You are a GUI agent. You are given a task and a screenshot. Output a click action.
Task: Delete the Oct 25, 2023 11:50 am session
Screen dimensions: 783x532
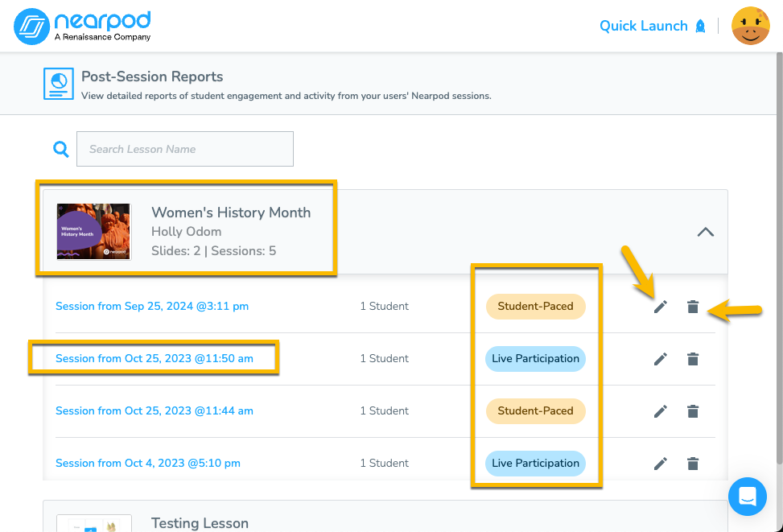pos(693,359)
